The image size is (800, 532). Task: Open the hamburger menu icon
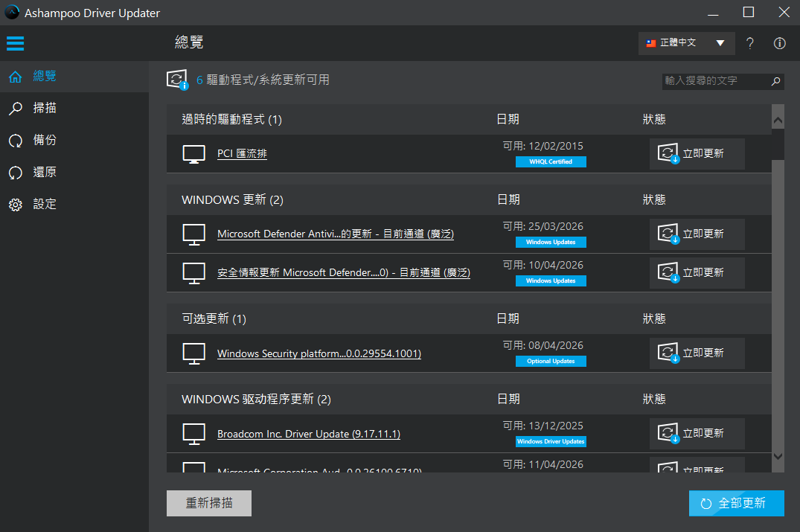pyautogui.click(x=16, y=43)
